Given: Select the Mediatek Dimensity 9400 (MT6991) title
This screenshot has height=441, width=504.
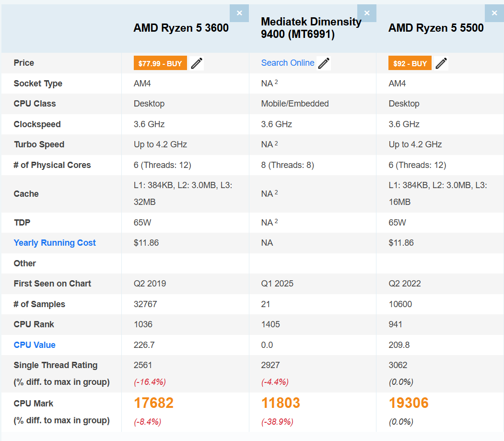Looking at the screenshot, I should 311,28.
